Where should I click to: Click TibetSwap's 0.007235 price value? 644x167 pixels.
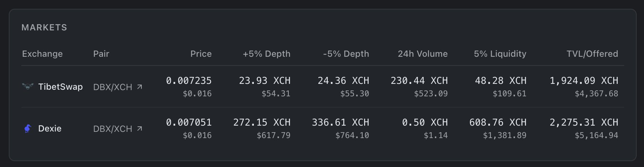[x=189, y=81]
